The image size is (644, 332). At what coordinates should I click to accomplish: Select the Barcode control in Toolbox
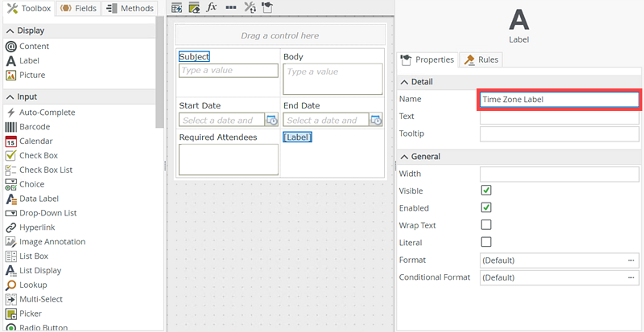[x=35, y=127]
